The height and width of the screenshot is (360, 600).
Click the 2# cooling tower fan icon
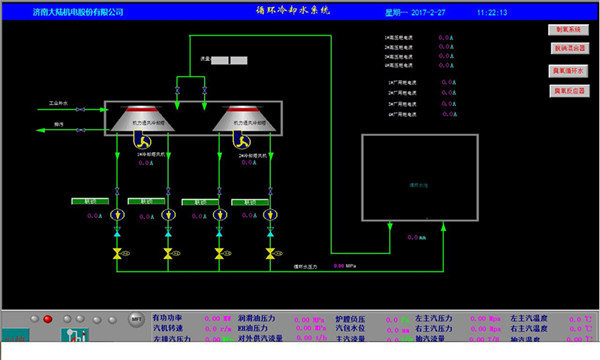pyautogui.click(x=241, y=139)
